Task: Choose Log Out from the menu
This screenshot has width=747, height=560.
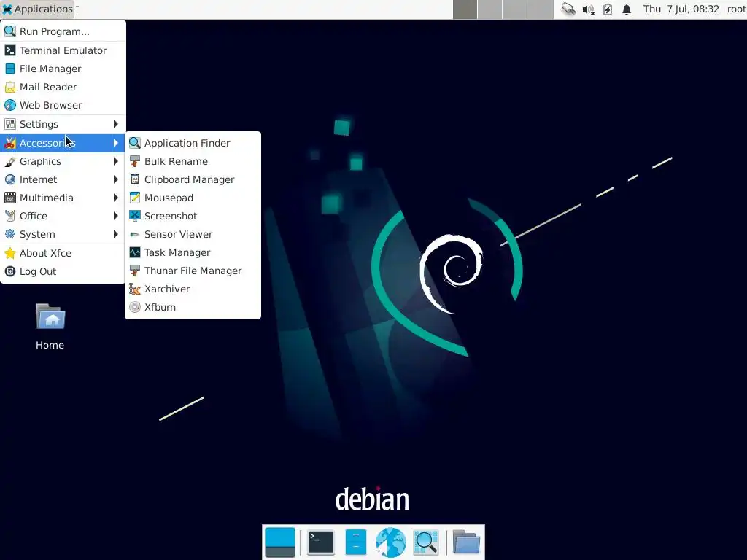Action: click(63, 271)
